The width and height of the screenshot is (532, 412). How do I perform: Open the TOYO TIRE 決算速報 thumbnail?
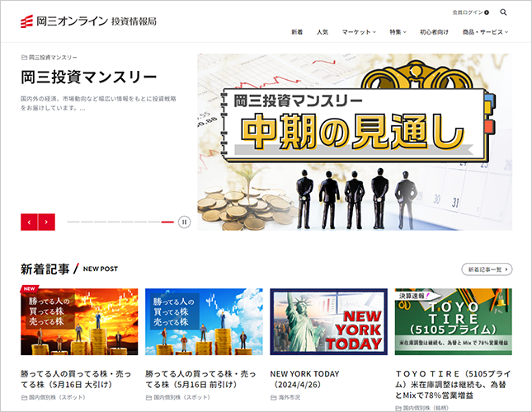pyautogui.click(x=454, y=321)
